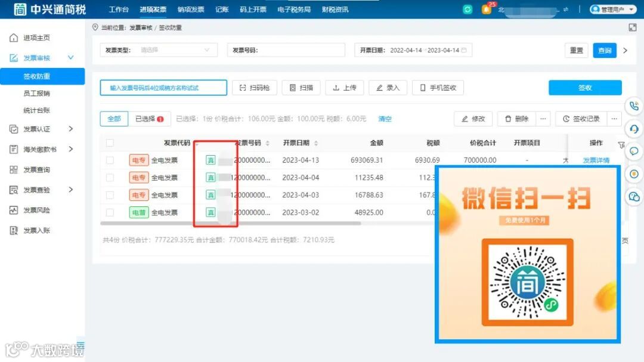Image resolution: width=644 pixels, height=362 pixels.
Task: Toggle the select-all checkbox in table header
Action: [110, 143]
